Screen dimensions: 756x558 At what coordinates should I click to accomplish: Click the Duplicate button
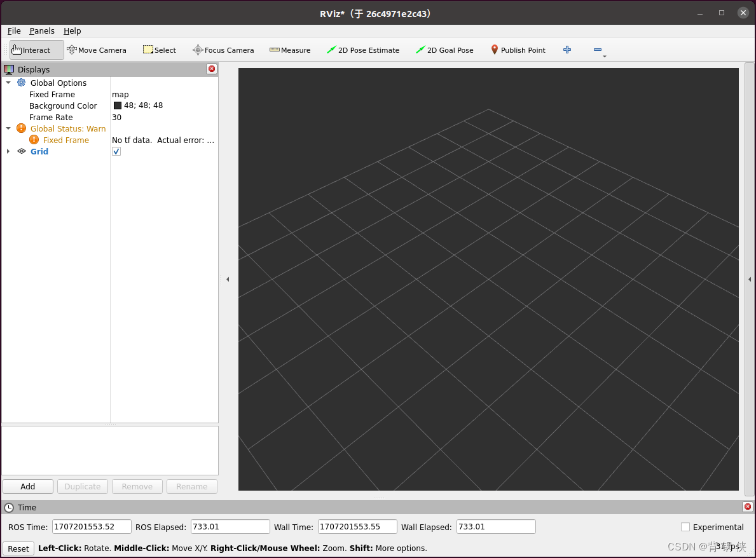(83, 486)
